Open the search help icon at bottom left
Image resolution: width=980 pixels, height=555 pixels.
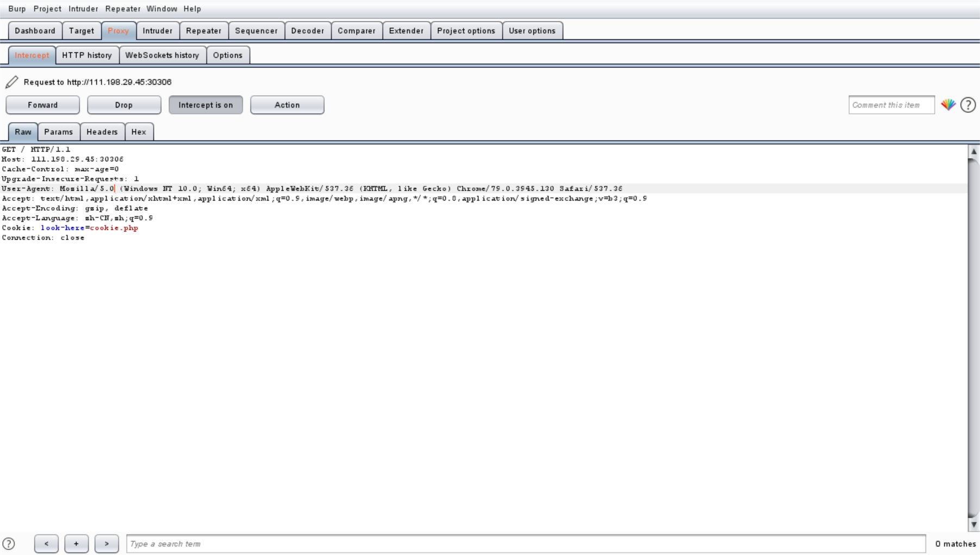9,544
